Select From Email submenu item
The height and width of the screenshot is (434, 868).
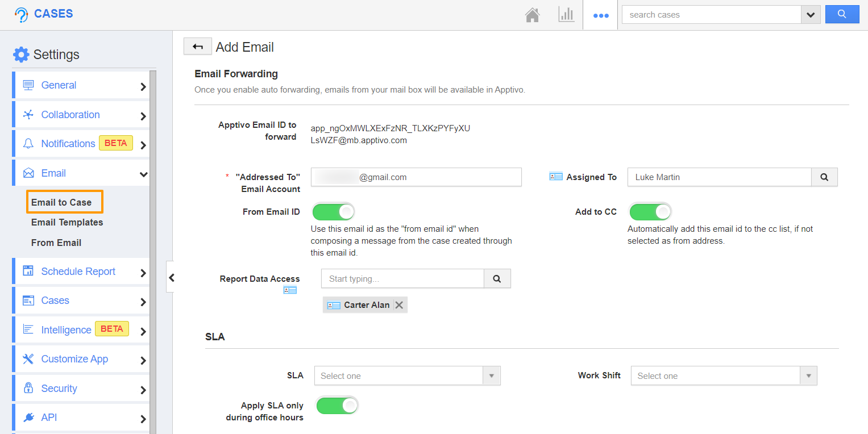[56, 243]
